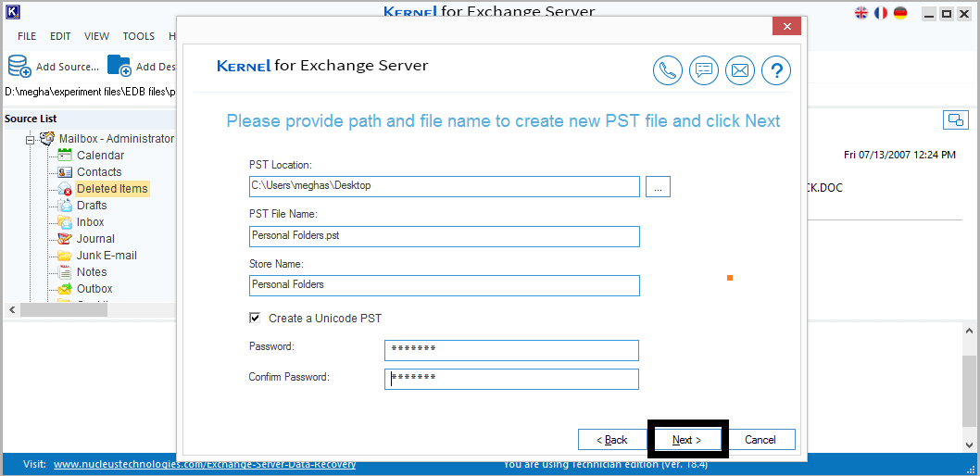980x476 pixels.
Task: Click the Deleted Items folder icon
Action: coord(65,189)
